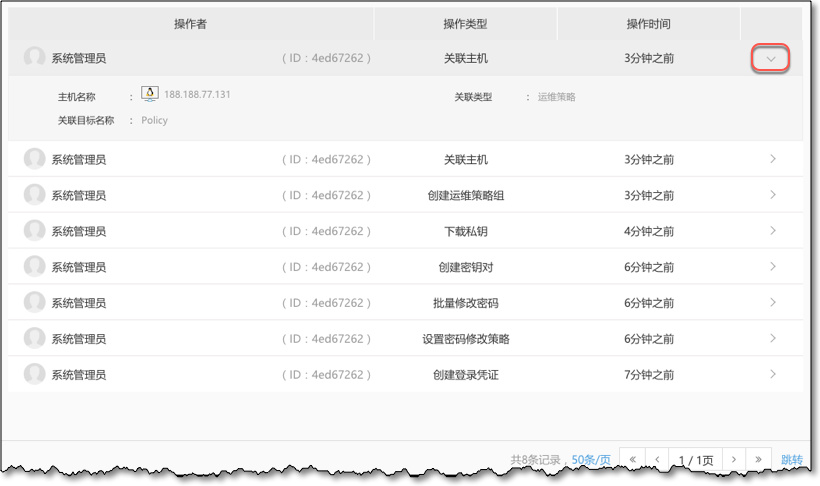Click the 主机名称 field label
820x486 pixels.
coord(76,97)
